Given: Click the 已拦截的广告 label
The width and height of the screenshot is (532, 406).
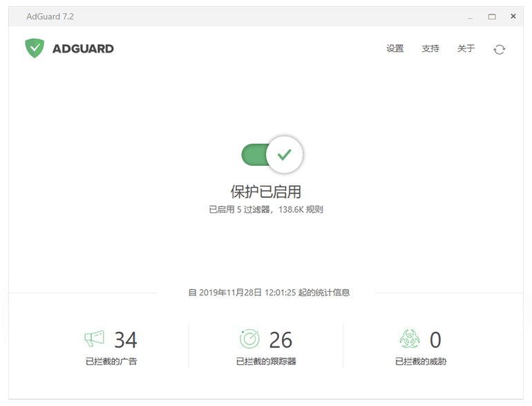Looking at the screenshot, I should click(111, 361).
